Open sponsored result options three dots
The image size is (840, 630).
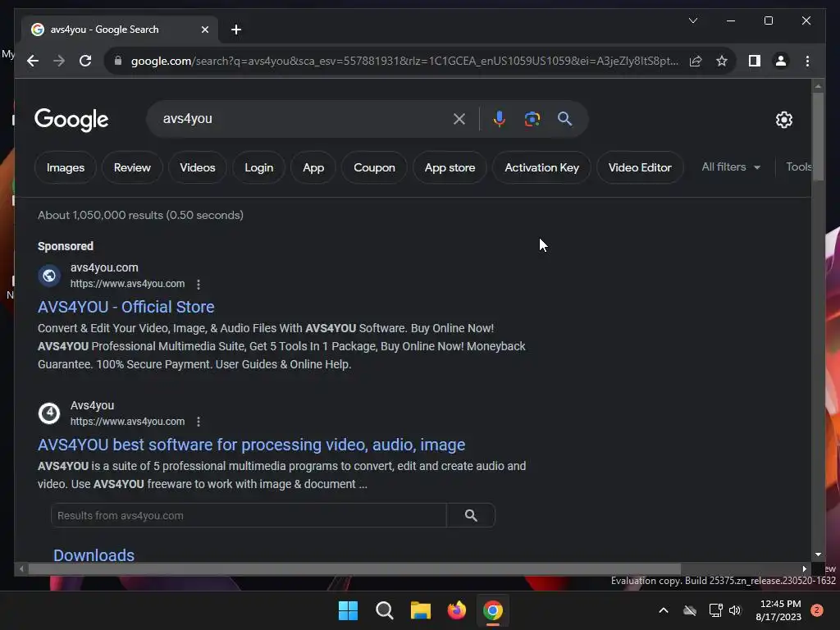[x=199, y=284]
